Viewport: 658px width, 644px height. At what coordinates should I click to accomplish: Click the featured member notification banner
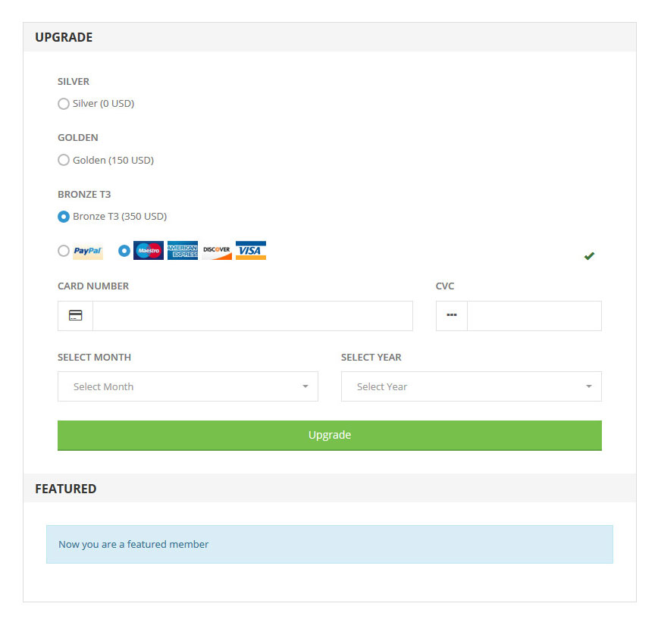click(x=330, y=544)
